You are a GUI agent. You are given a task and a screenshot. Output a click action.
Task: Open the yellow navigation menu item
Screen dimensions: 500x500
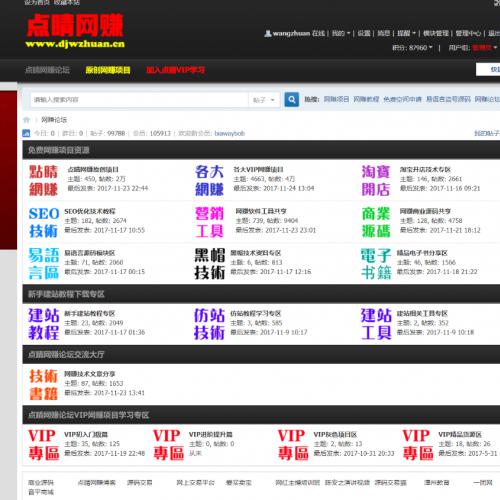108,70
